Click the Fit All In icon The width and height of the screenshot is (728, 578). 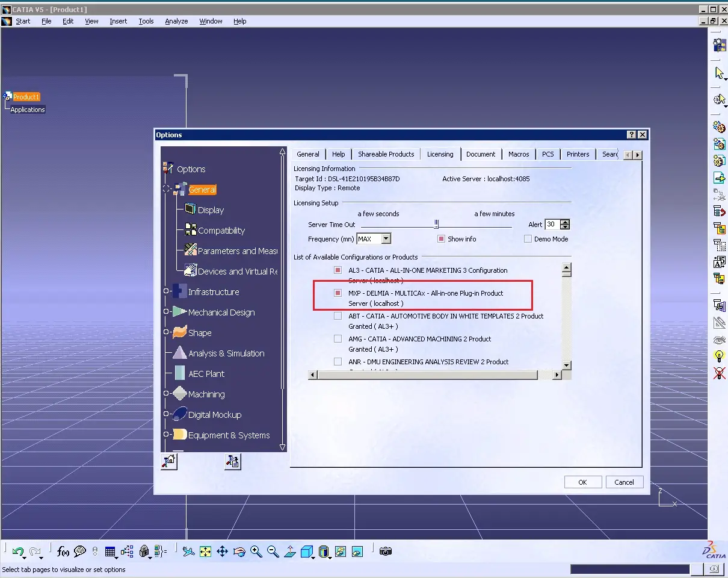(206, 552)
